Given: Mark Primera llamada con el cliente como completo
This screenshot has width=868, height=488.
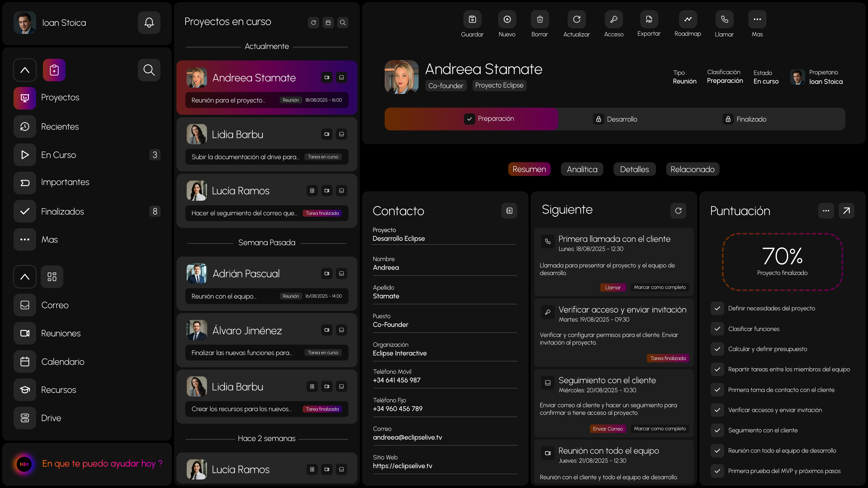Looking at the screenshot, I should [659, 287].
